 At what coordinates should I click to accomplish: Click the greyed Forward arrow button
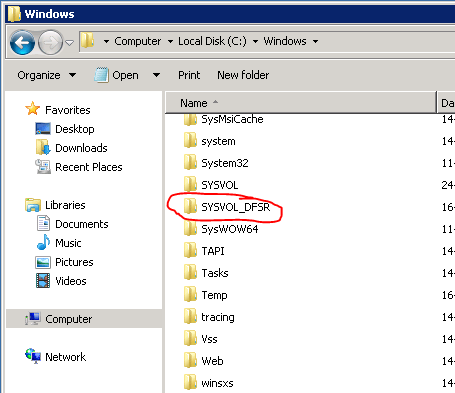tap(51, 42)
